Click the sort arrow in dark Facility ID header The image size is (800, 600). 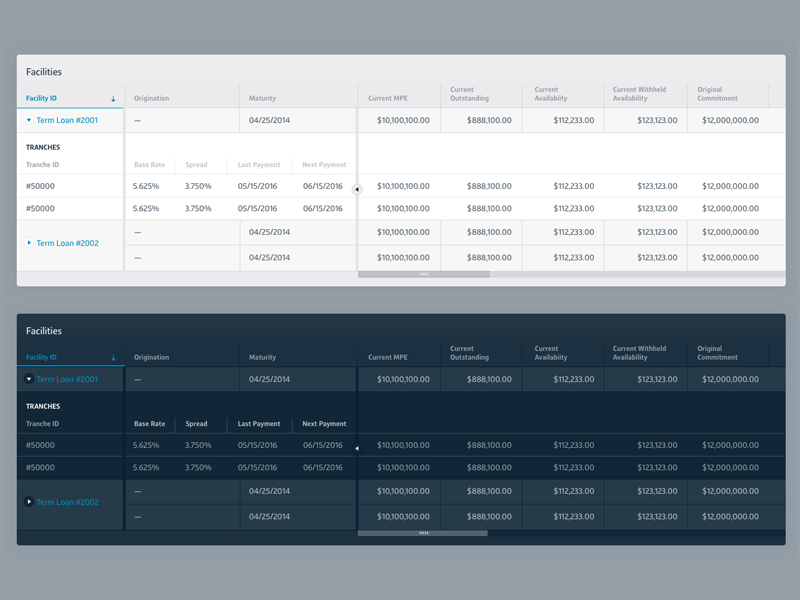pos(113,358)
